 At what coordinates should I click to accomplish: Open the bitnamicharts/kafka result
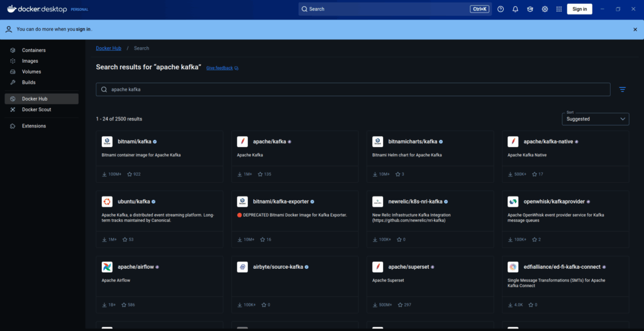[430, 156]
